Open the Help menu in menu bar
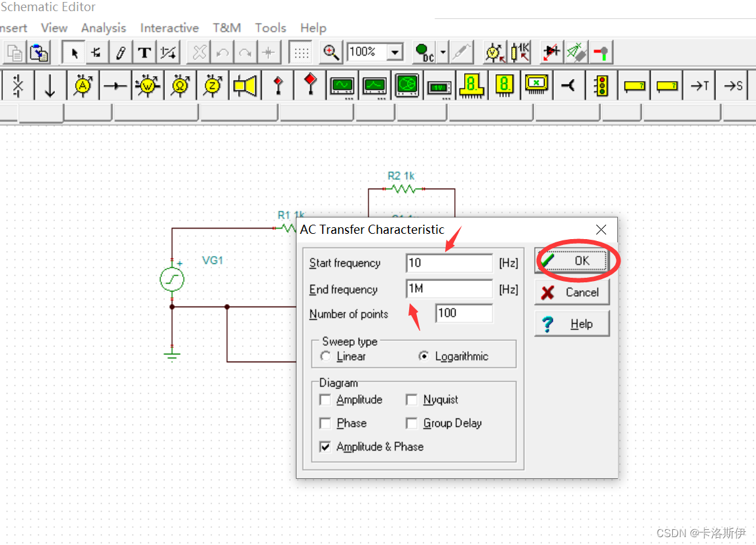This screenshot has height=545, width=756. pyautogui.click(x=314, y=28)
